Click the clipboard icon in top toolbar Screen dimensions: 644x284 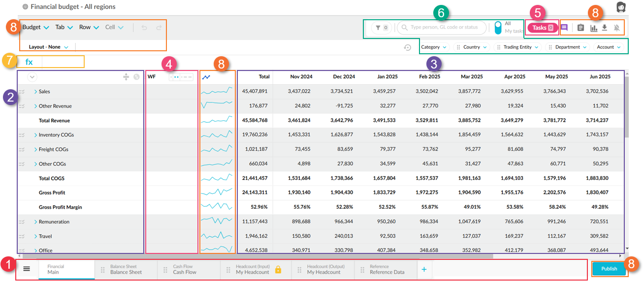580,28
